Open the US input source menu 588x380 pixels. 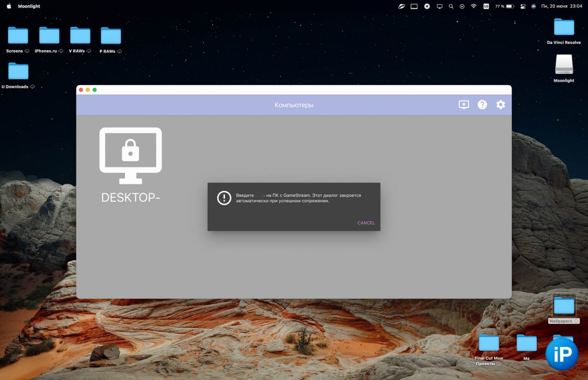486,6
